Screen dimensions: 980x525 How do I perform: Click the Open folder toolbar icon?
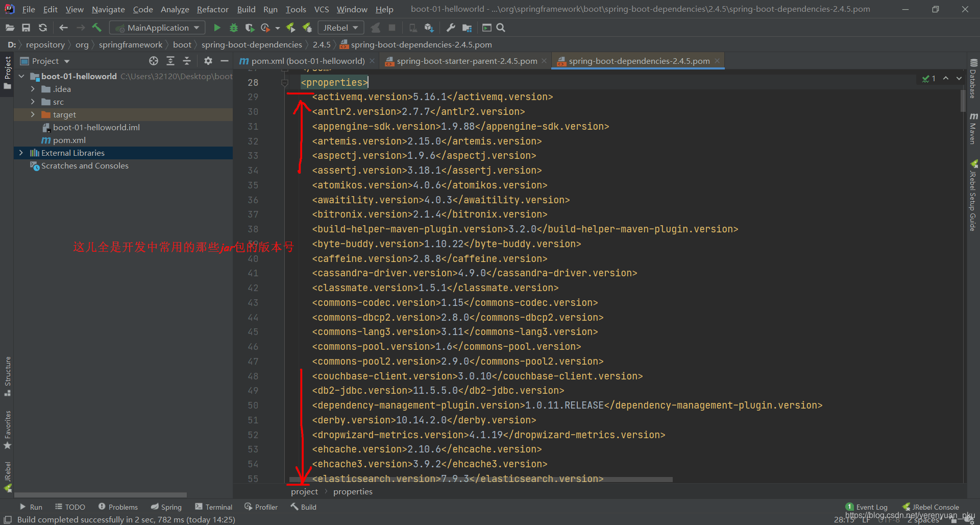coord(10,28)
